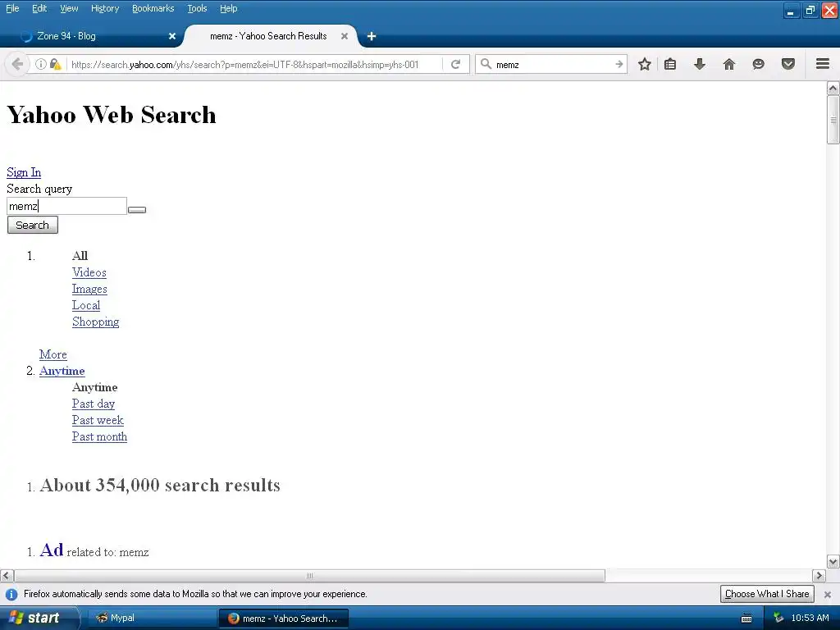Screen dimensions: 840x630
Task: Open a new tab with plus button
Action: 372,36
